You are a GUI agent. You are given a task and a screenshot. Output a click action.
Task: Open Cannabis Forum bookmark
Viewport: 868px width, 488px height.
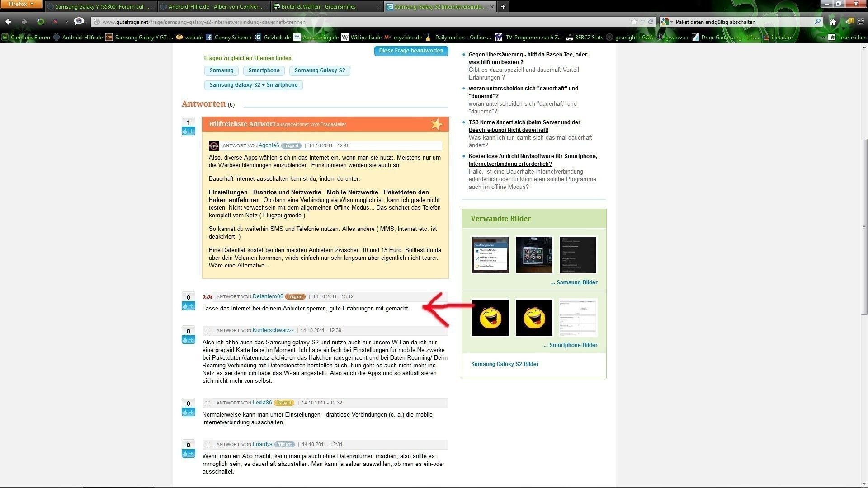coord(26,38)
